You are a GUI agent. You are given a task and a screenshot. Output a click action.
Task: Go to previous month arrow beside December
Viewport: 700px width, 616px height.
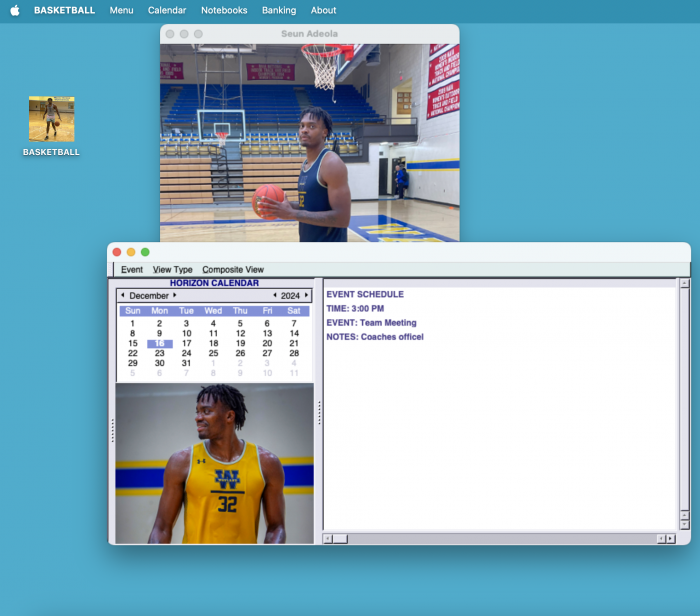click(122, 296)
